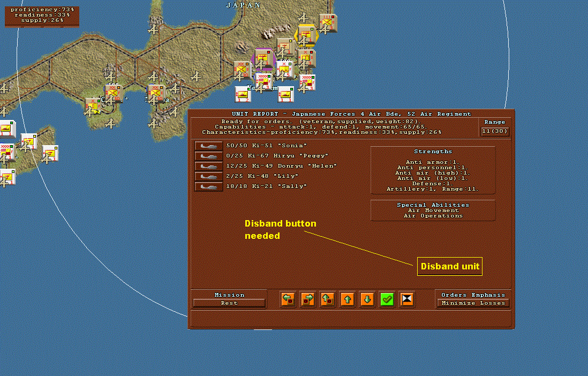
Task: Select tan air counter with yellow status dot
Action: 285,47
